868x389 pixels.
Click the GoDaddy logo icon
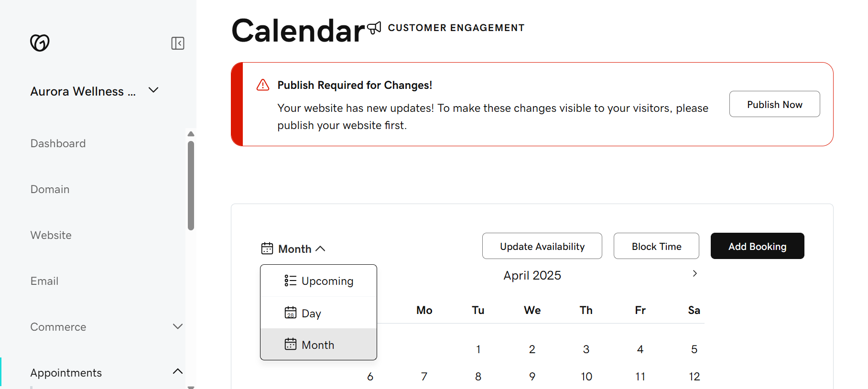tap(40, 43)
